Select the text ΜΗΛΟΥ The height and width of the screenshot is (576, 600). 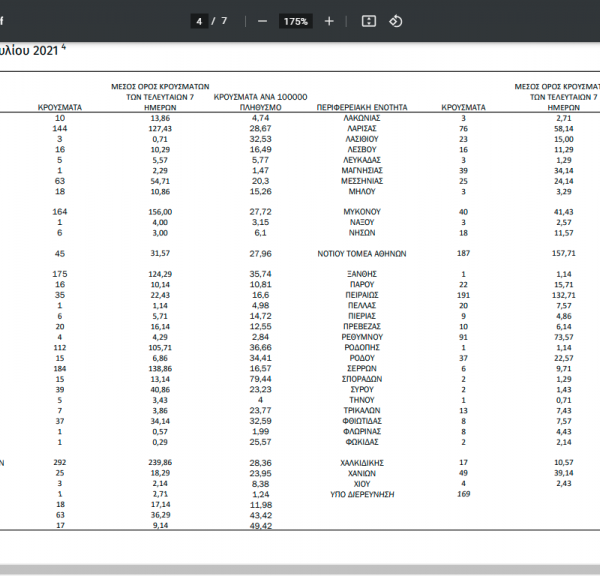point(362,191)
